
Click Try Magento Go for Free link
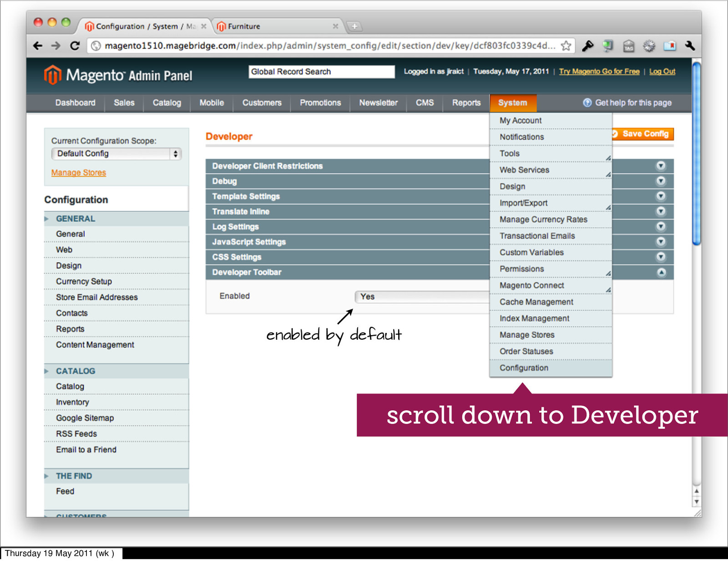(599, 71)
